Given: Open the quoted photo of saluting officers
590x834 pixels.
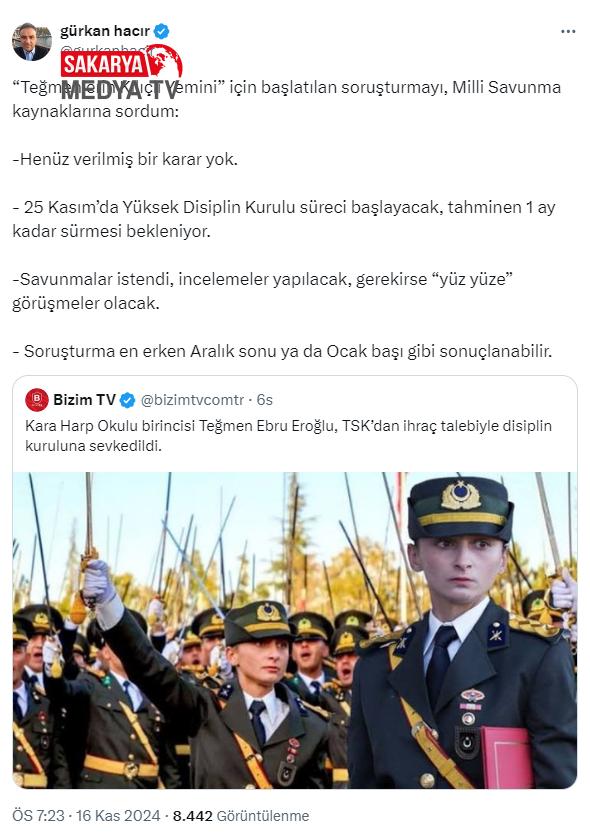Looking at the screenshot, I should pos(295,630).
